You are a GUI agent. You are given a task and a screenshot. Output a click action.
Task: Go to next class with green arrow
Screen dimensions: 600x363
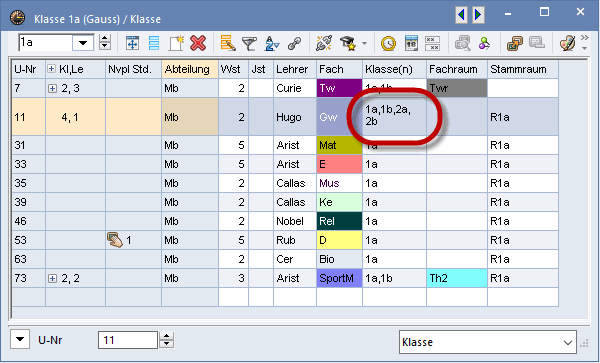click(478, 15)
